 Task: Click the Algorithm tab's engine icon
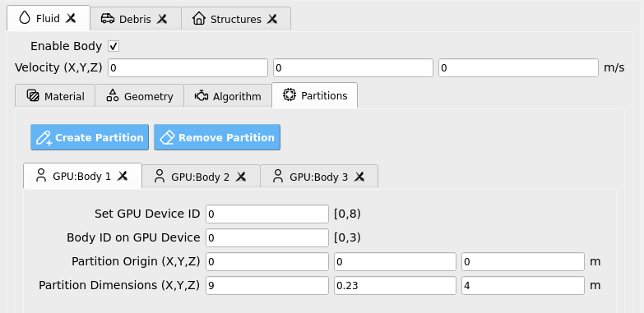(202, 96)
